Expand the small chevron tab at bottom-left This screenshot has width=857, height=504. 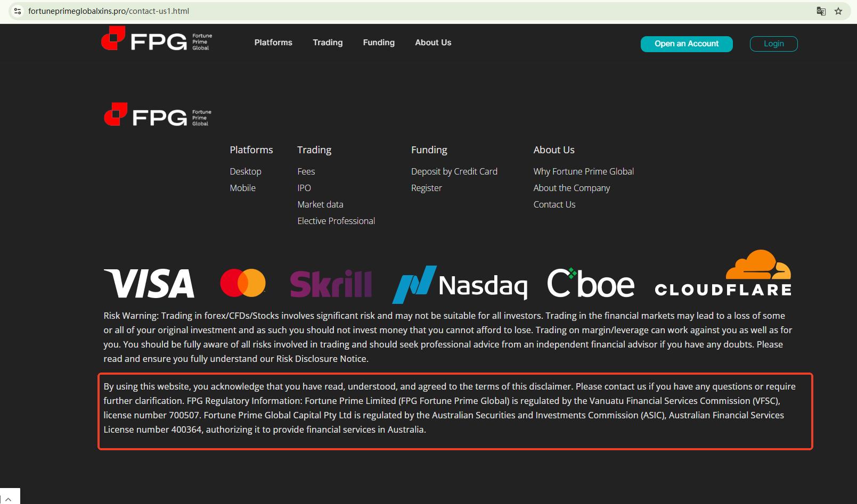click(9, 499)
